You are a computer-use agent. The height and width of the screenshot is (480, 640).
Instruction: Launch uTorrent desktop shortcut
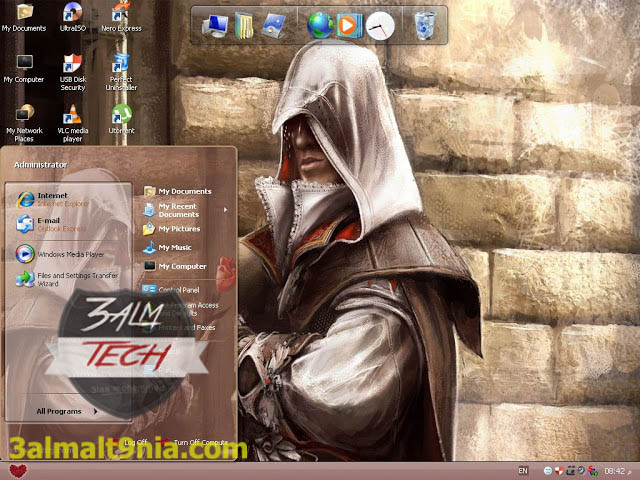point(121,119)
